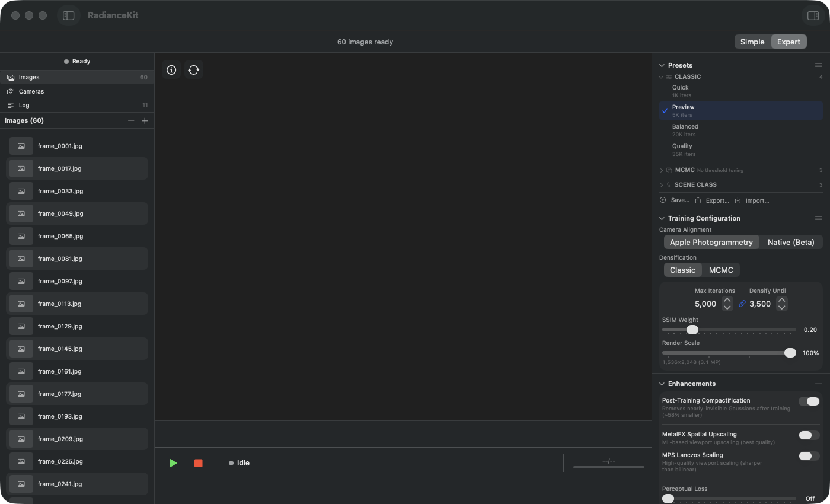Screen dimensions: 830x504
Task: Click thumbnail icon of frame_0001.jpg
Action: [21, 146]
